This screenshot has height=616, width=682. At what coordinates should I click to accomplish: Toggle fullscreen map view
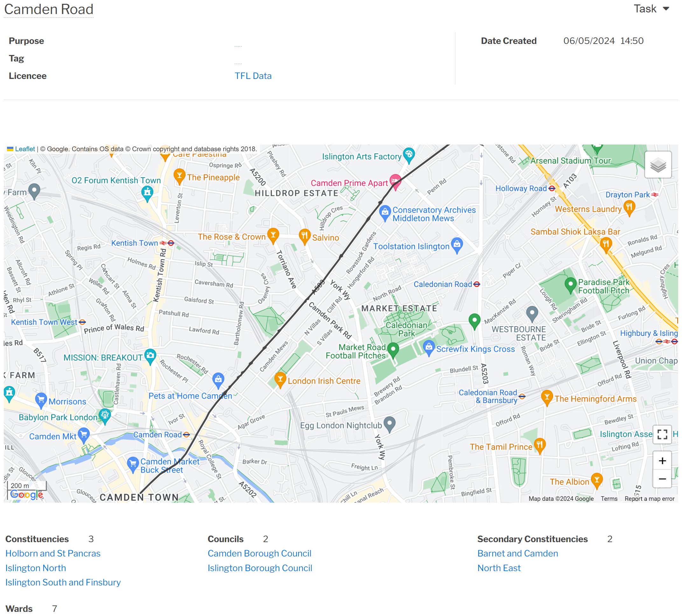pyautogui.click(x=662, y=434)
